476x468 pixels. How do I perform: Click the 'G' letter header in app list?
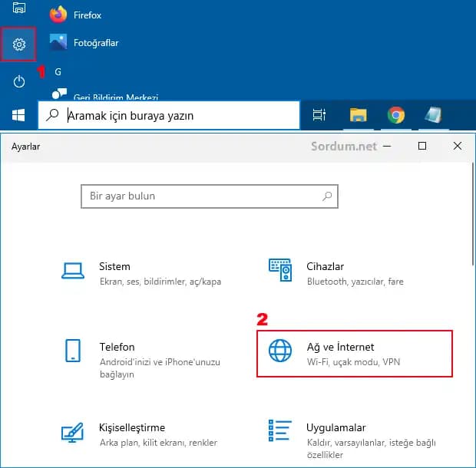point(58,71)
